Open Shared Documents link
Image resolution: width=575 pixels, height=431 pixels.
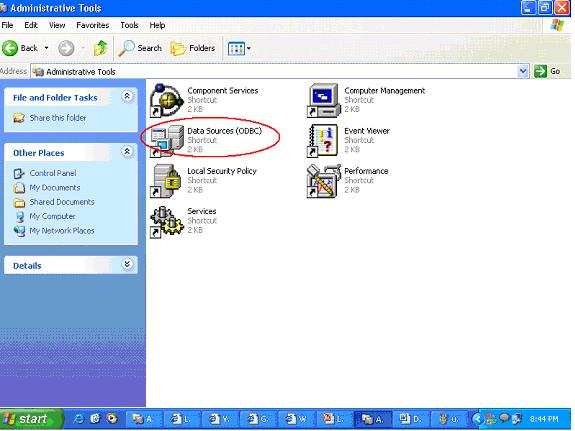(x=62, y=202)
